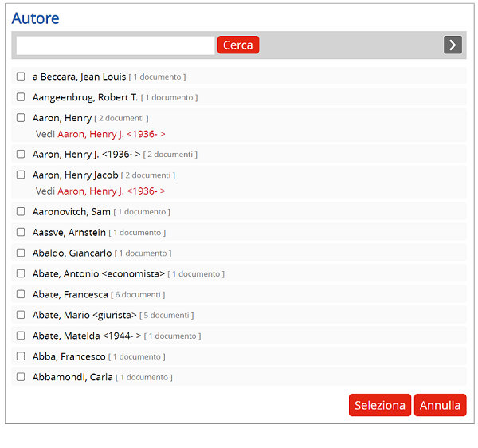478x448 pixels.
Task: Check Abate, Francesca checkbox
Action: [x=21, y=294]
